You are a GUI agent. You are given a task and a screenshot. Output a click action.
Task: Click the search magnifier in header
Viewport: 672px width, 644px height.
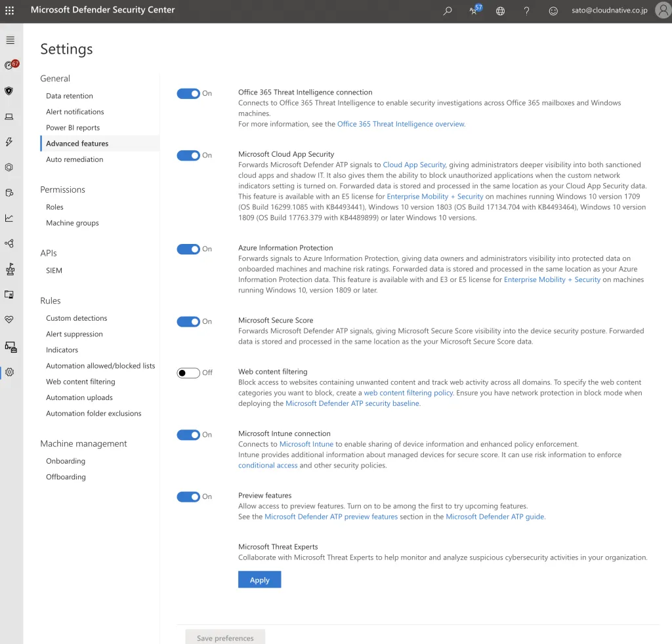pos(448,10)
